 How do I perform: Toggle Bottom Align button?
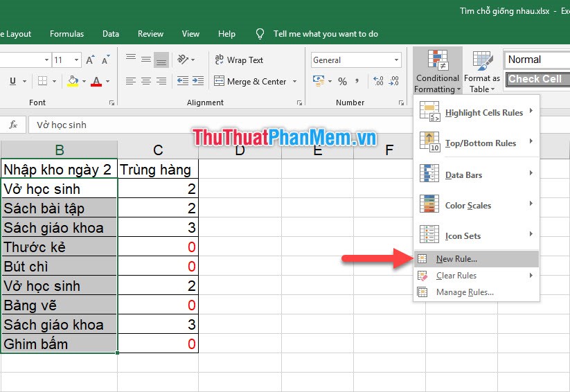pos(161,60)
